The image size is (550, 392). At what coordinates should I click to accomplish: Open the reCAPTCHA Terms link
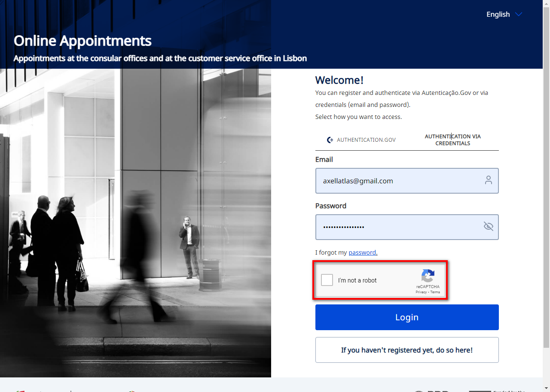pos(435,292)
